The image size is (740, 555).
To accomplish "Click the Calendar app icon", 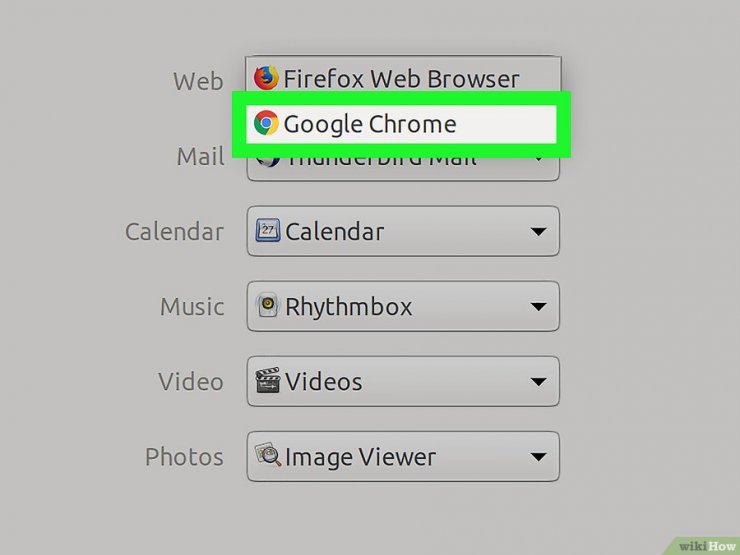I will point(268,230).
